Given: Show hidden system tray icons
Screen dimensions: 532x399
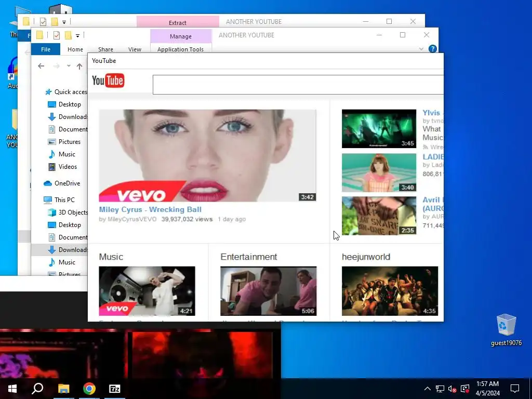Looking at the screenshot, I should pos(428,389).
